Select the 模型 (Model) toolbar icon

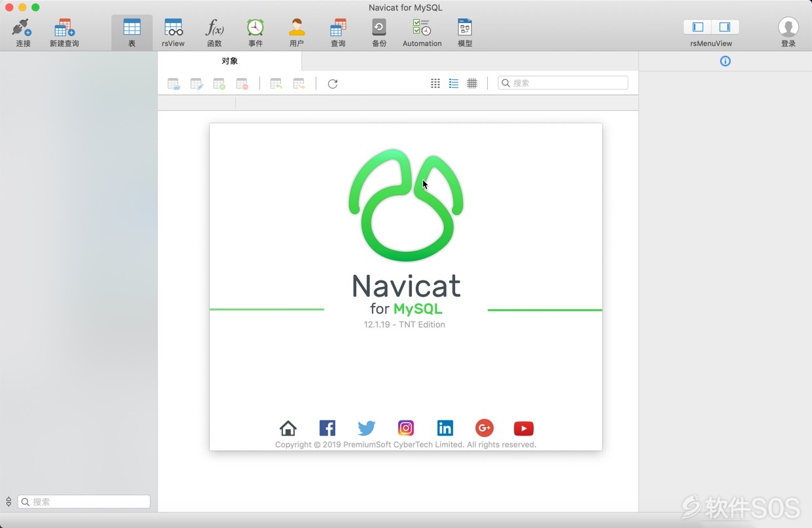pos(465,28)
